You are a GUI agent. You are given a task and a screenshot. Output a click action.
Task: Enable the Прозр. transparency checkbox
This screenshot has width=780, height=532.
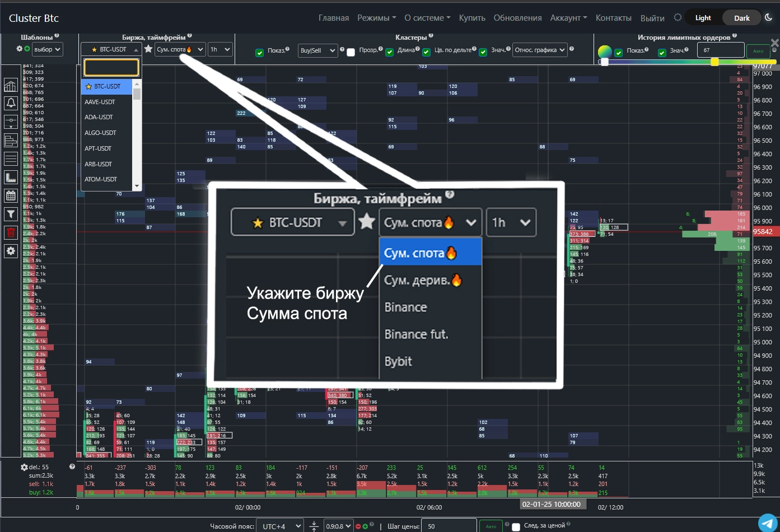click(x=351, y=52)
